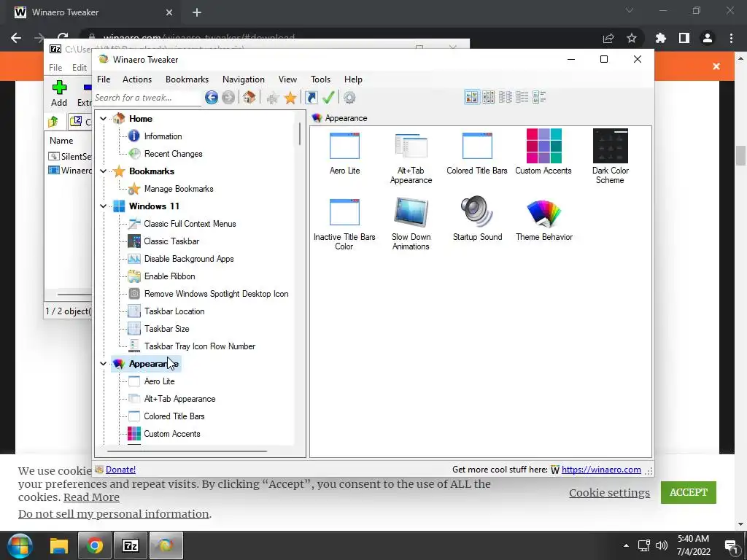
Task: Switch to third view mode button
Action: pyautogui.click(x=505, y=97)
